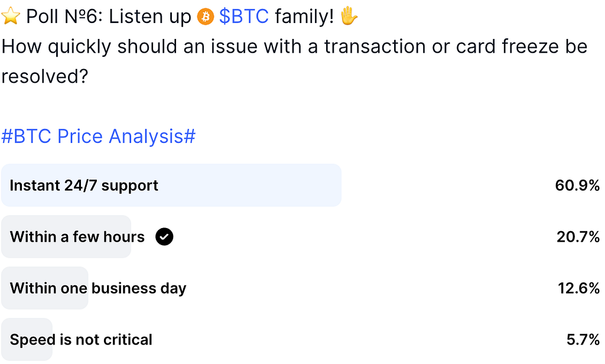
Task: Click the Poll №6 heading text
Action: click(64, 17)
